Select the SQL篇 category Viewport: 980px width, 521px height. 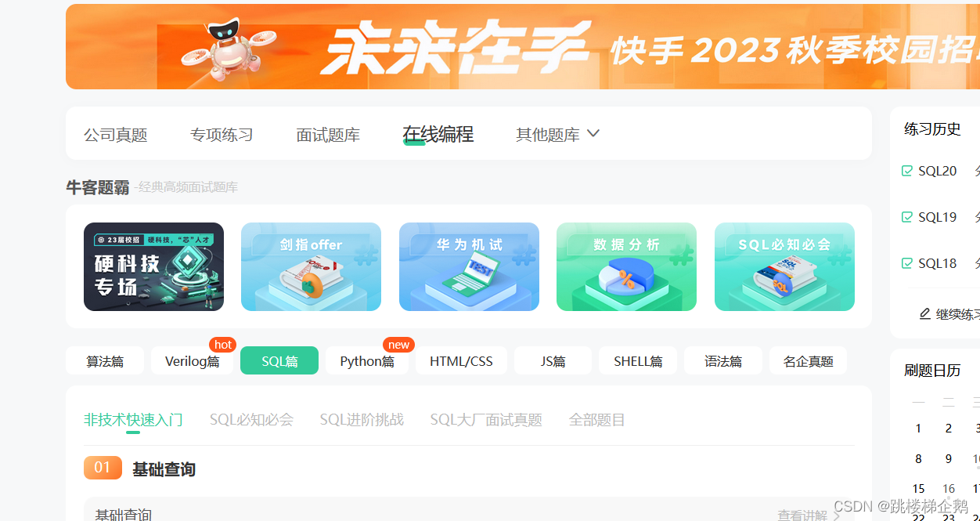click(x=279, y=361)
